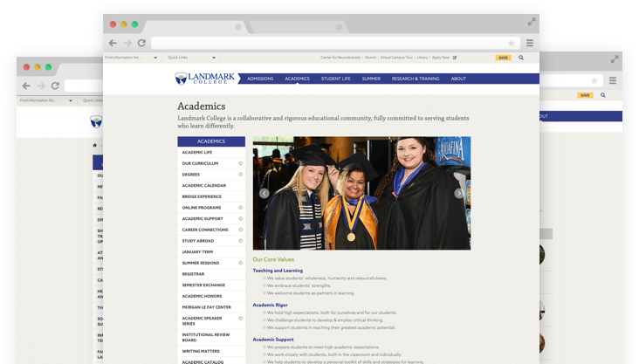The width and height of the screenshot is (639, 364).
Task: Open the Library link in the top bar
Action: pos(423,58)
